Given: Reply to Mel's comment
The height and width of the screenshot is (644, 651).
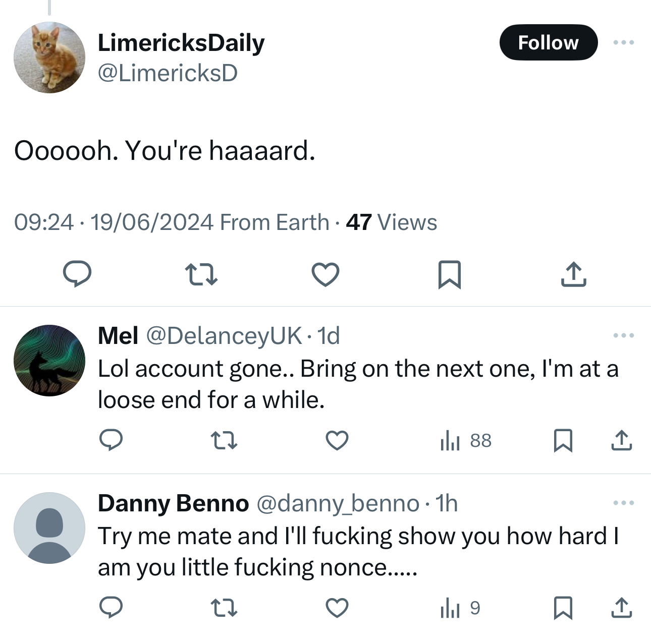Looking at the screenshot, I should click(x=111, y=440).
